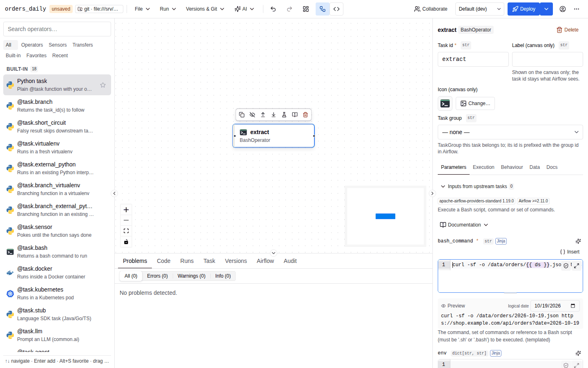Click the Change… icon button
This screenshot has height=368, width=588.
[x=475, y=103]
